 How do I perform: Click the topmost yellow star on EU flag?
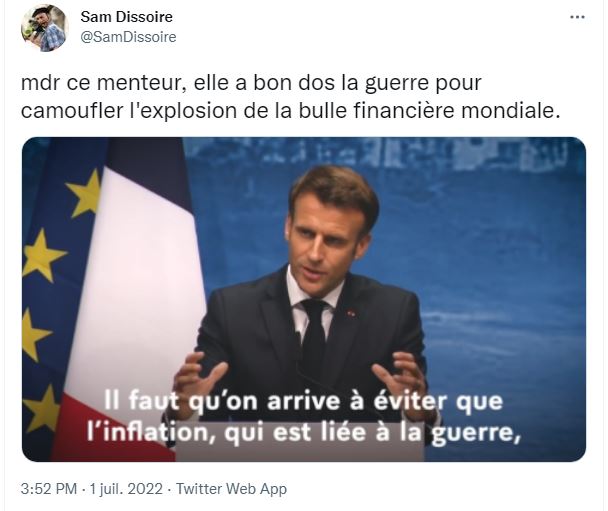tap(85, 194)
